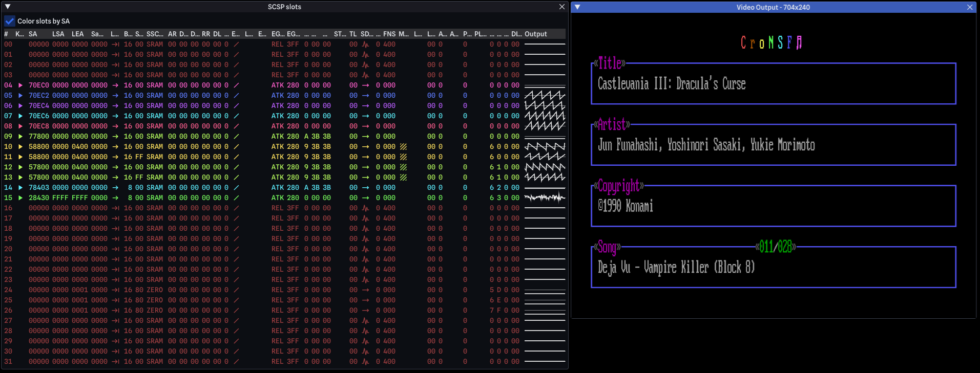
Task: Click the loop-stop arrow icon in slot 00
Action: pyautogui.click(x=115, y=45)
